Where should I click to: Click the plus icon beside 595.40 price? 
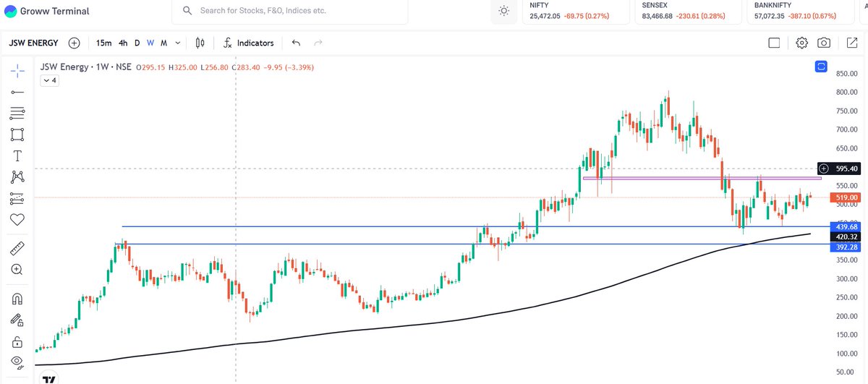pos(823,168)
